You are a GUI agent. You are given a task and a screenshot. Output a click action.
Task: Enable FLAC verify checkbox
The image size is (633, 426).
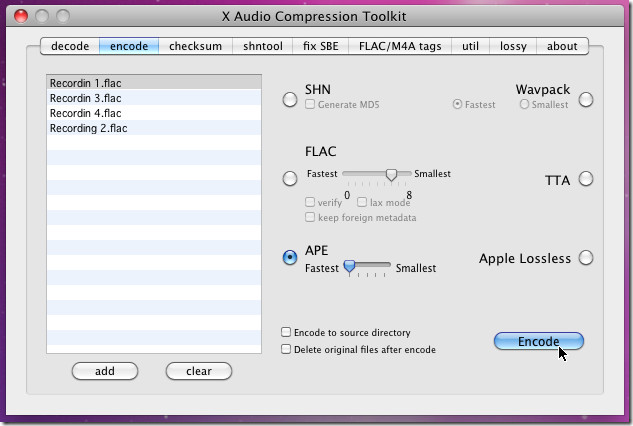(x=310, y=201)
